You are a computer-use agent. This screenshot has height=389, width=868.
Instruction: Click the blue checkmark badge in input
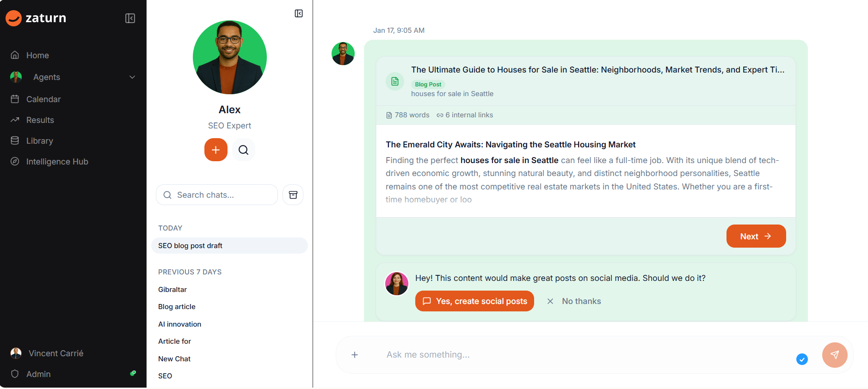pos(802,359)
